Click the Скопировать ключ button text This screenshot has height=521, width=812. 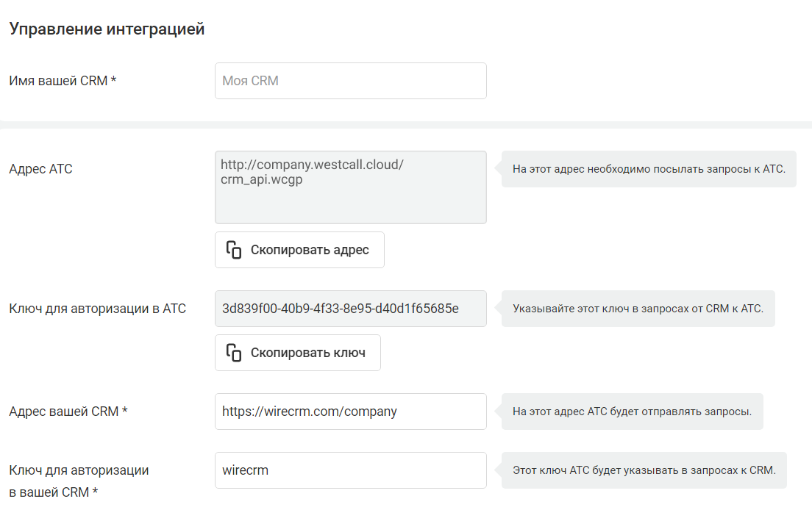[x=308, y=353]
